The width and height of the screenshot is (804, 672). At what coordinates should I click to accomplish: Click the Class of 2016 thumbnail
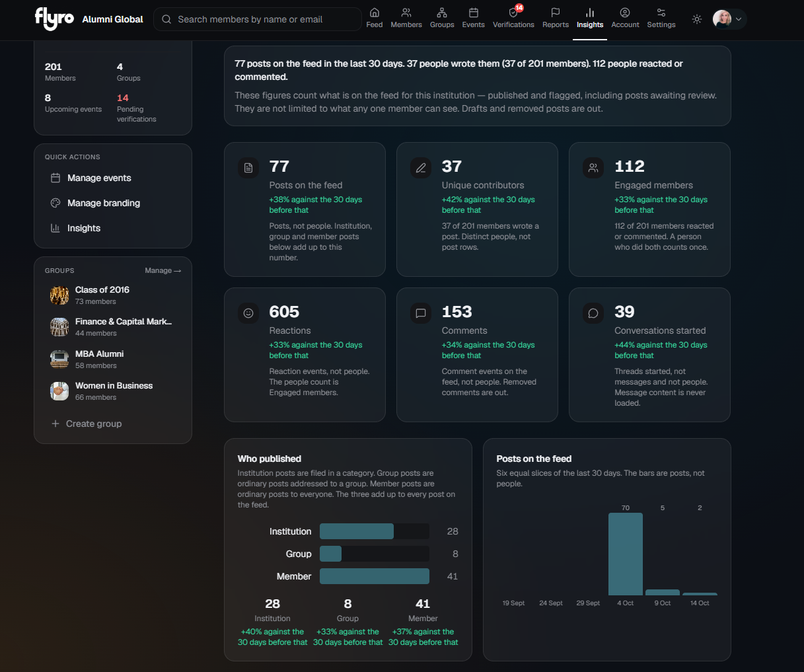coord(59,295)
